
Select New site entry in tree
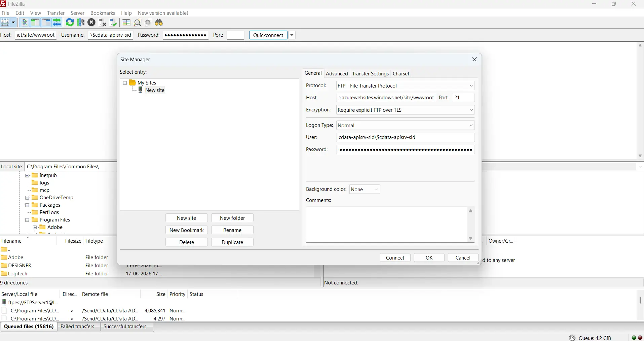(155, 90)
